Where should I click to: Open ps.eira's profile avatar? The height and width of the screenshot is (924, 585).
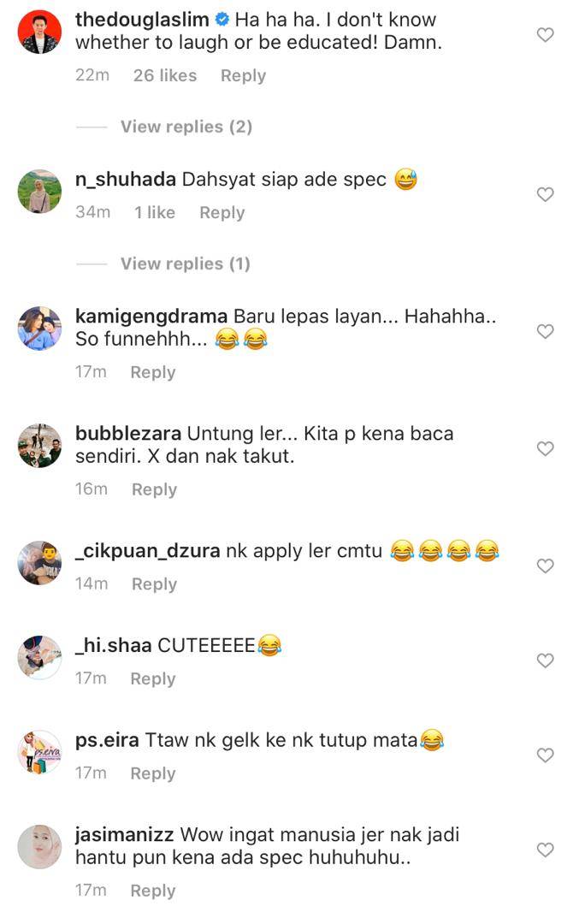coord(39,752)
